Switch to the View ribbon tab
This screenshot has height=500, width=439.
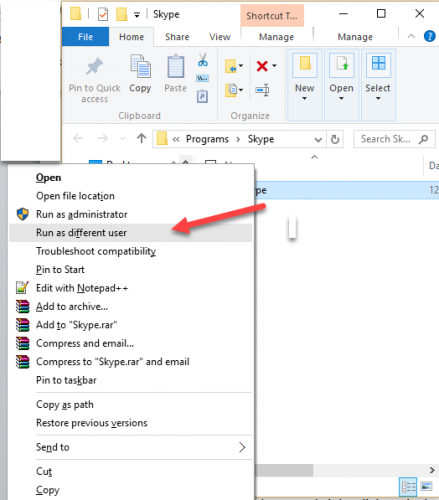[x=220, y=37]
